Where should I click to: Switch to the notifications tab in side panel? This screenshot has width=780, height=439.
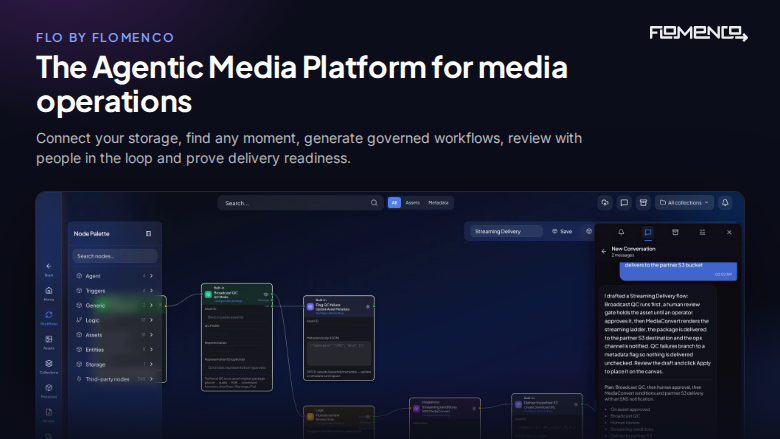[621, 232]
